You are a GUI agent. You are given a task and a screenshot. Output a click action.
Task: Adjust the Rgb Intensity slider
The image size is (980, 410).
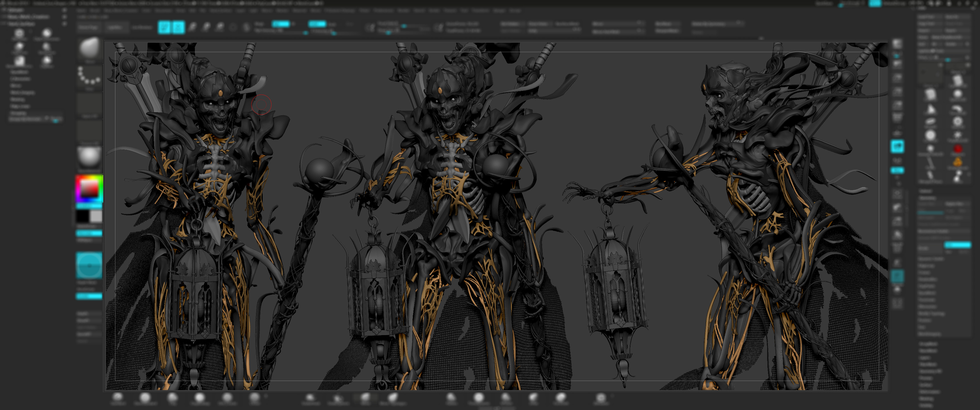pos(281,31)
